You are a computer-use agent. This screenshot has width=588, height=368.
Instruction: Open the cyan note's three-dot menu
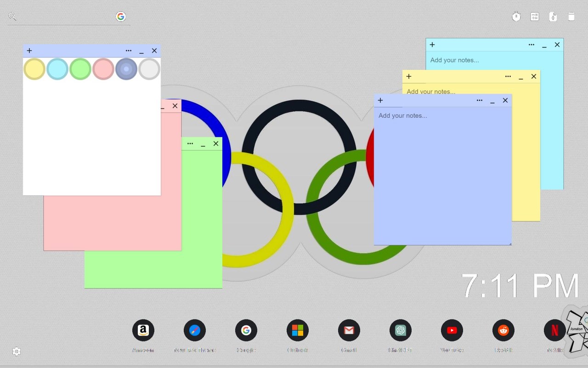point(531,45)
